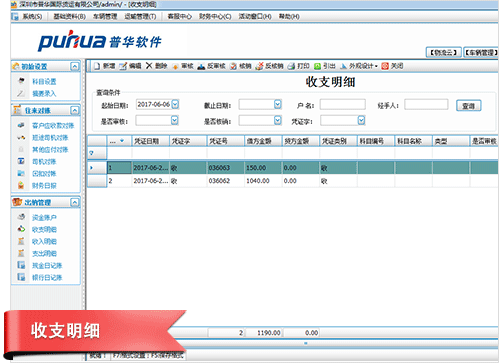This screenshot has width=499, height=364.
Task: Open the 外观设计 dropdown in toolbar
Action: [359, 66]
